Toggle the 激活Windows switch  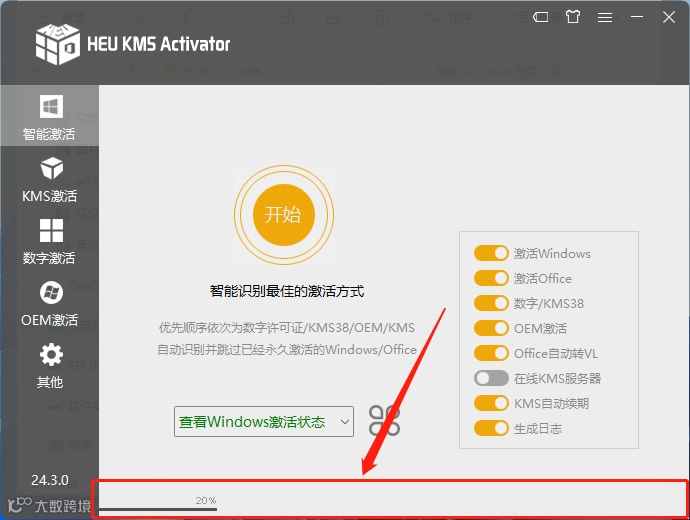491,253
